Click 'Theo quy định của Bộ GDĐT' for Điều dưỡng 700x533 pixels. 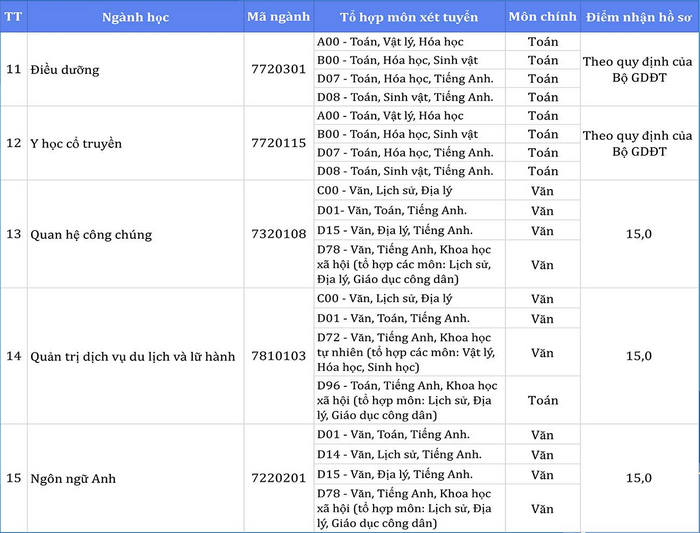(638, 70)
